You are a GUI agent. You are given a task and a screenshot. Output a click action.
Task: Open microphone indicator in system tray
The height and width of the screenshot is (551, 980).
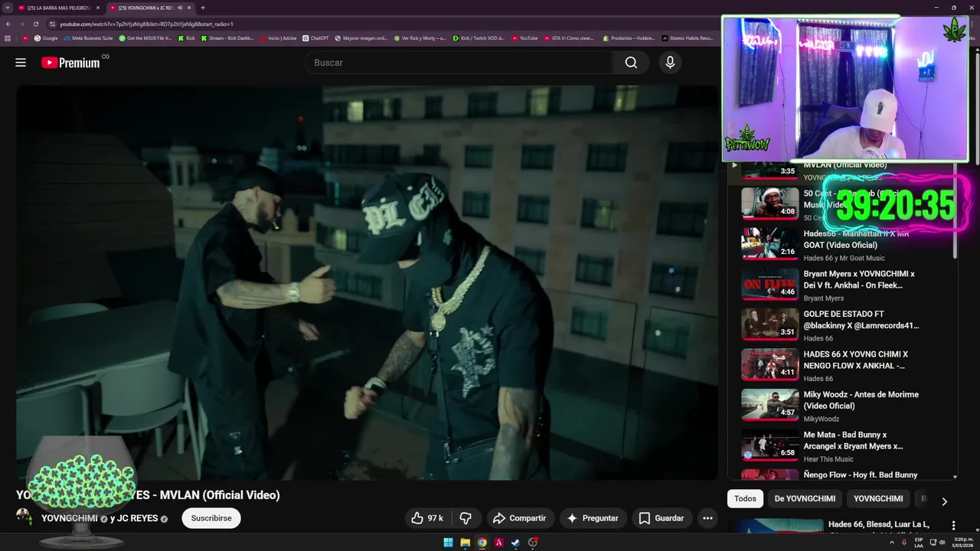point(904,543)
